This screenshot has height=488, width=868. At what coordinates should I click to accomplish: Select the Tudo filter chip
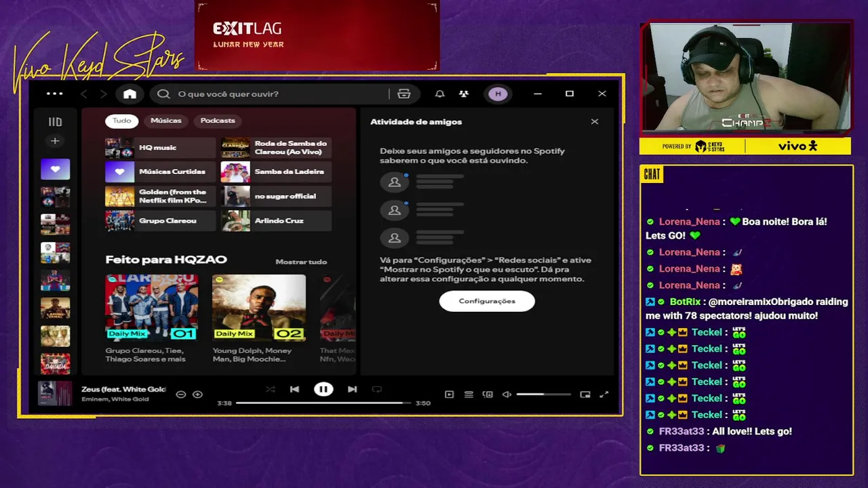pyautogui.click(x=122, y=121)
